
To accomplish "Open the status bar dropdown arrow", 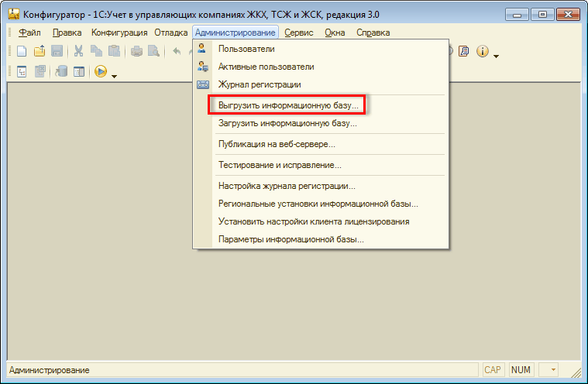I will (553, 370).
